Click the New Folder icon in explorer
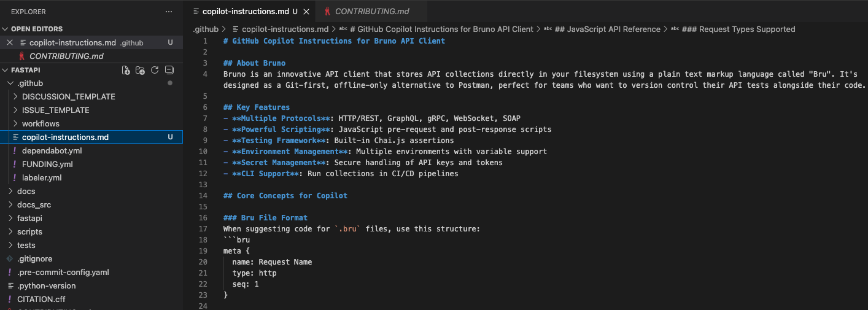This screenshot has height=310, width=868. tap(140, 70)
